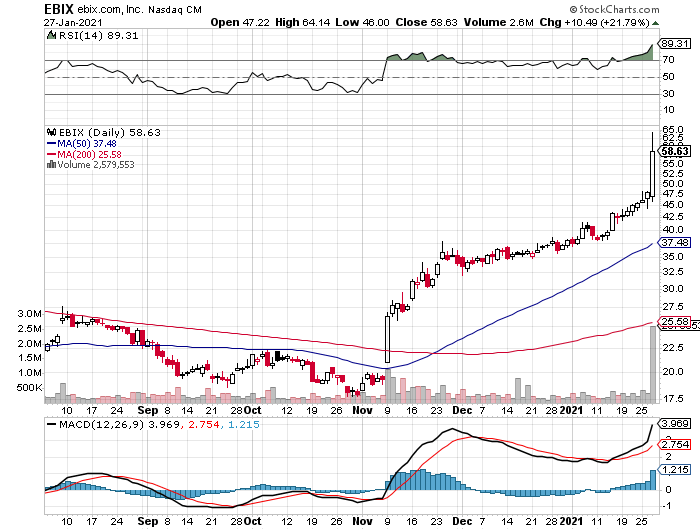Click the Low 46.00 value
700x530 pixels.
point(362,22)
